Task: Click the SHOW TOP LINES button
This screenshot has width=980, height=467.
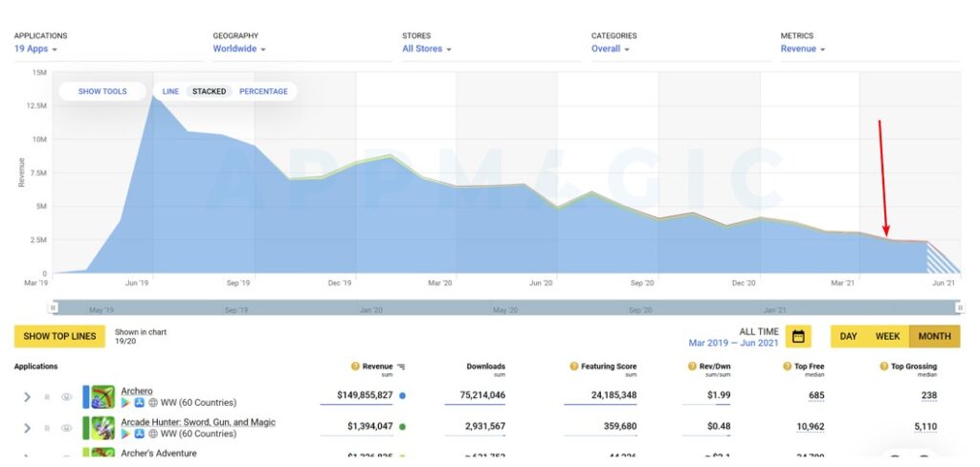Action: [59, 337]
